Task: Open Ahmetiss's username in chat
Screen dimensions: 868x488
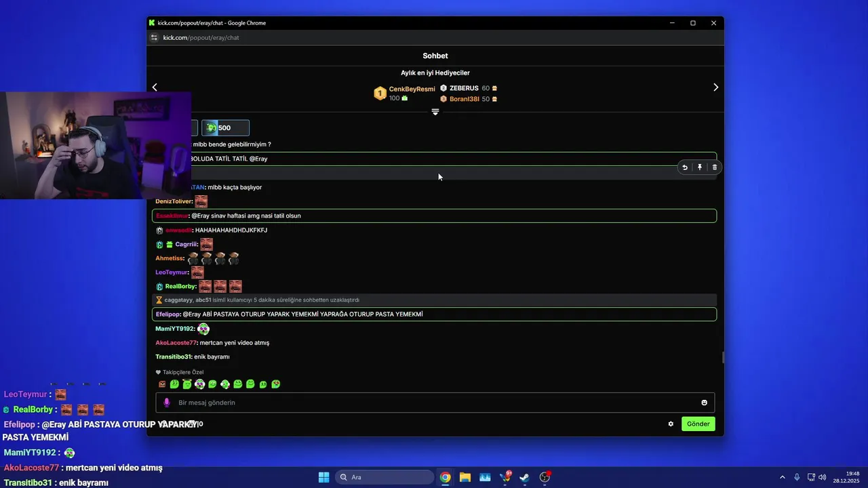Action: click(170, 258)
